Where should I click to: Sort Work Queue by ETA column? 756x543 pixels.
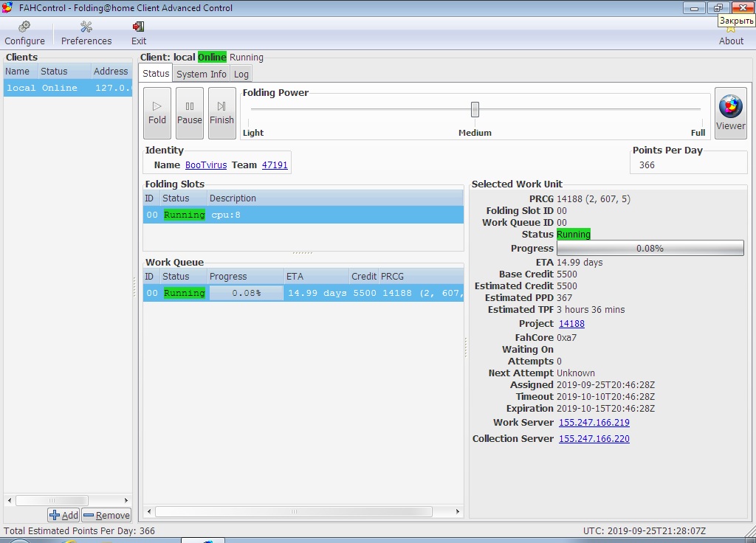point(316,277)
